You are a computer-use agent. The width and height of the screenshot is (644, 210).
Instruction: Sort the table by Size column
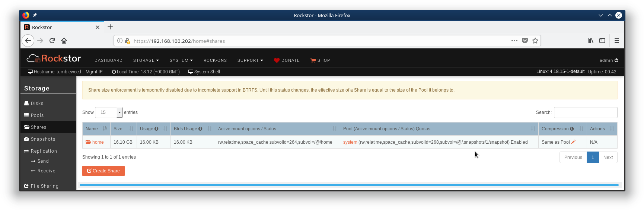coord(123,129)
